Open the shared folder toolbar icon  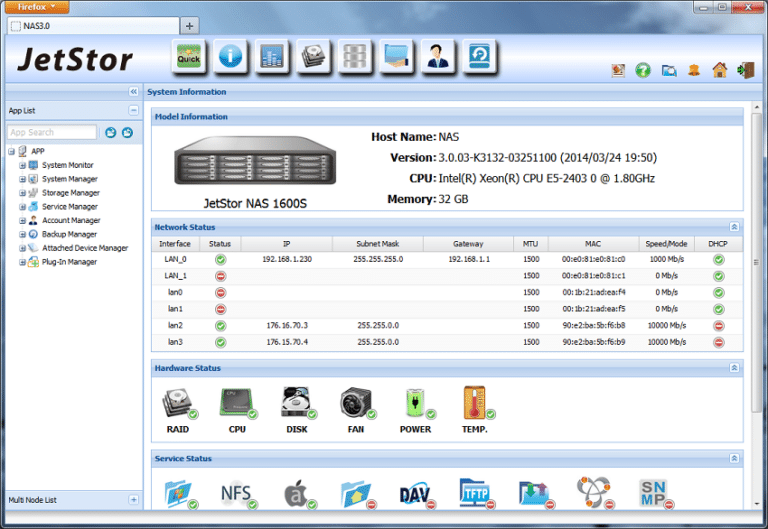(396, 56)
